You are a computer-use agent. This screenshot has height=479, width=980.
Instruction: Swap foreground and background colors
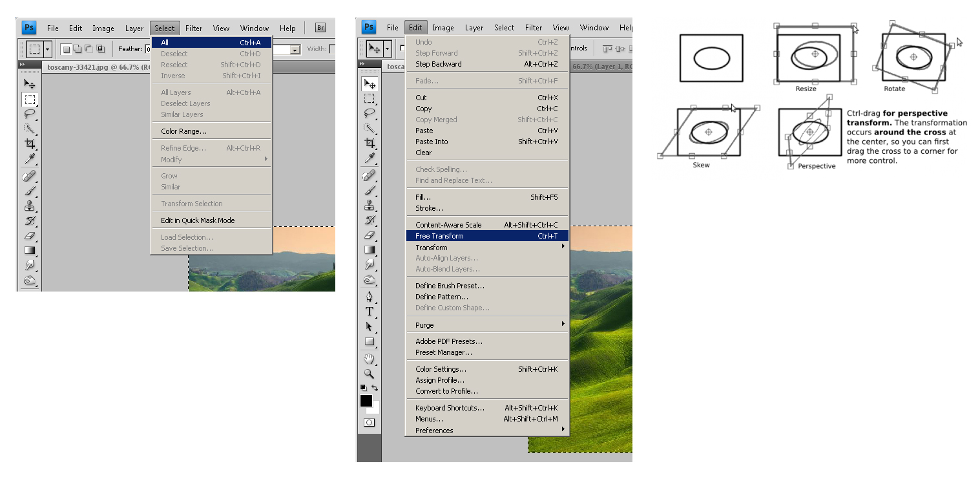375,388
